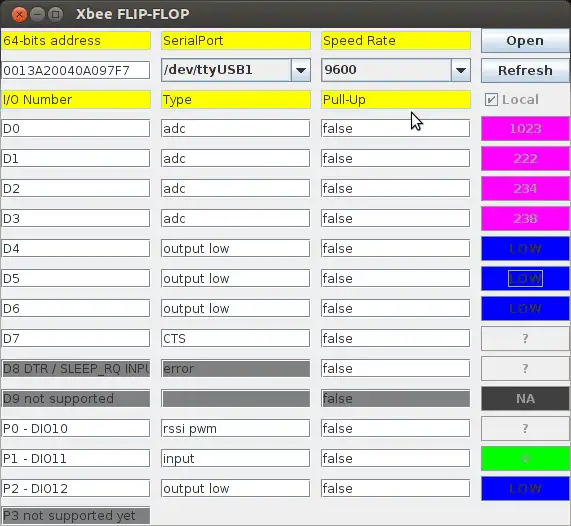Select the D1 type field showing adc
The image size is (571, 526).
click(236, 158)
